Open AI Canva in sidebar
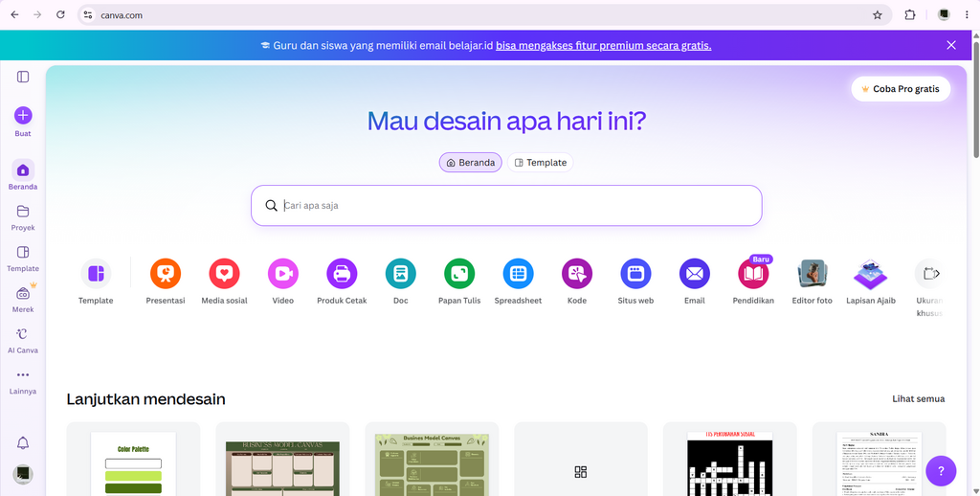The image size is (980, 496). tap(23, 340)
